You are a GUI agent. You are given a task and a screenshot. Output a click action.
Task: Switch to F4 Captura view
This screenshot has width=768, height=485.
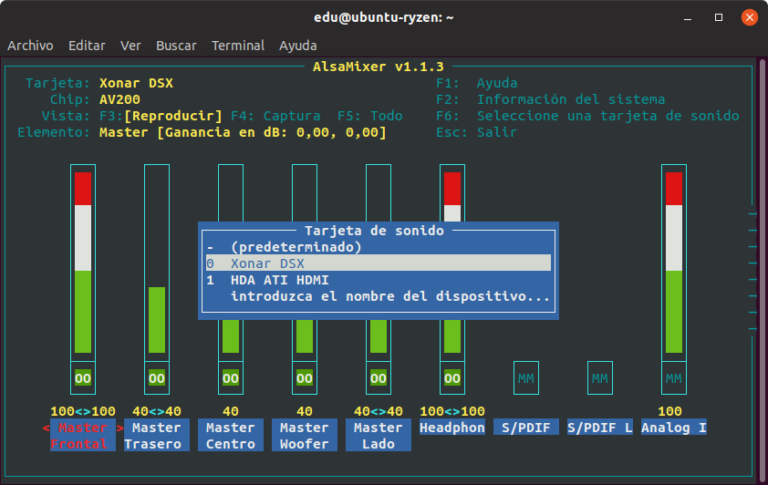click(x=275, y=116)
